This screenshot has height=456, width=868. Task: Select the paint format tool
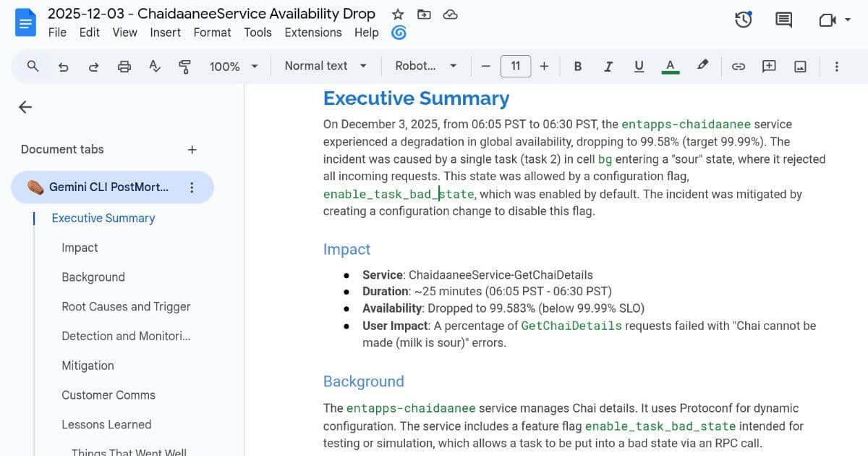click(185, 66)
